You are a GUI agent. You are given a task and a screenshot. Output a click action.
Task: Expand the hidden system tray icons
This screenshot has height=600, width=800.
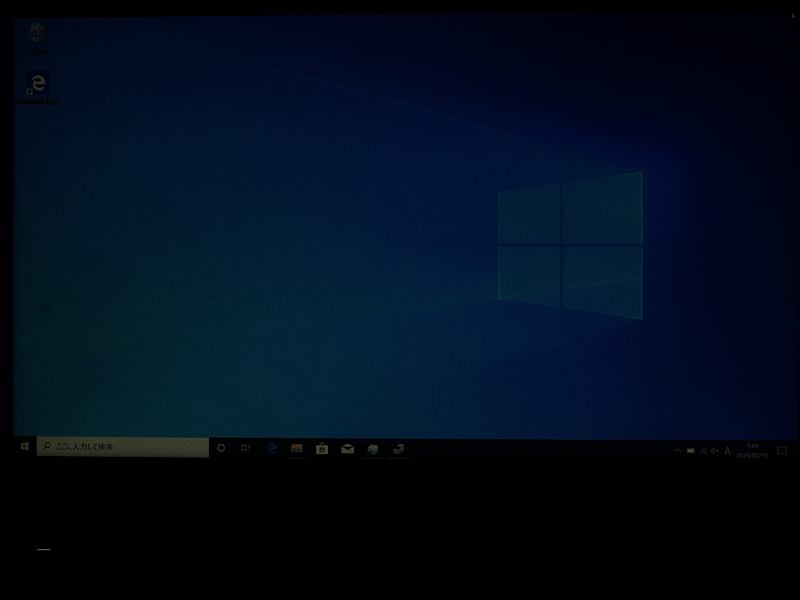click(x=678, y=451)
